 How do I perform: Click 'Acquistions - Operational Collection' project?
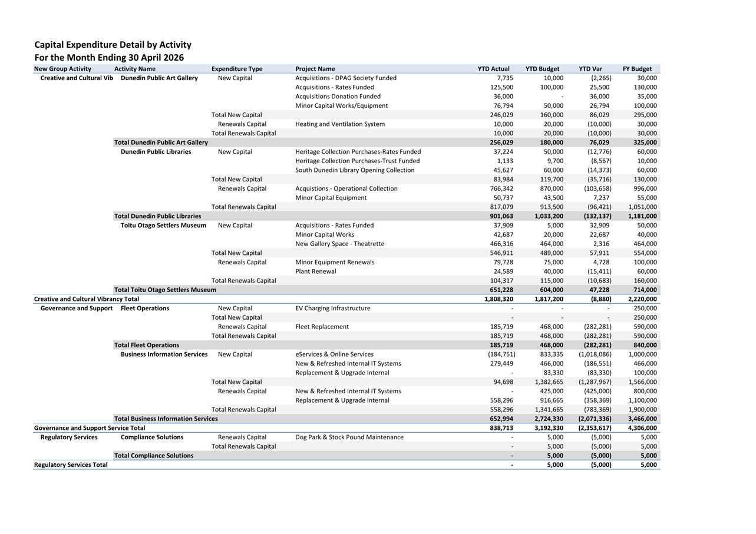click(x=346, y=188)
